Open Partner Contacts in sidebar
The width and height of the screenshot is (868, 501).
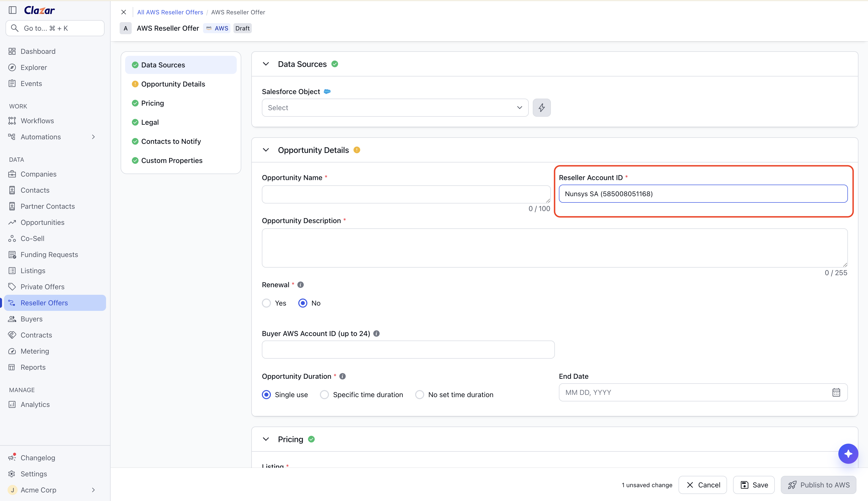click(55, 206)
